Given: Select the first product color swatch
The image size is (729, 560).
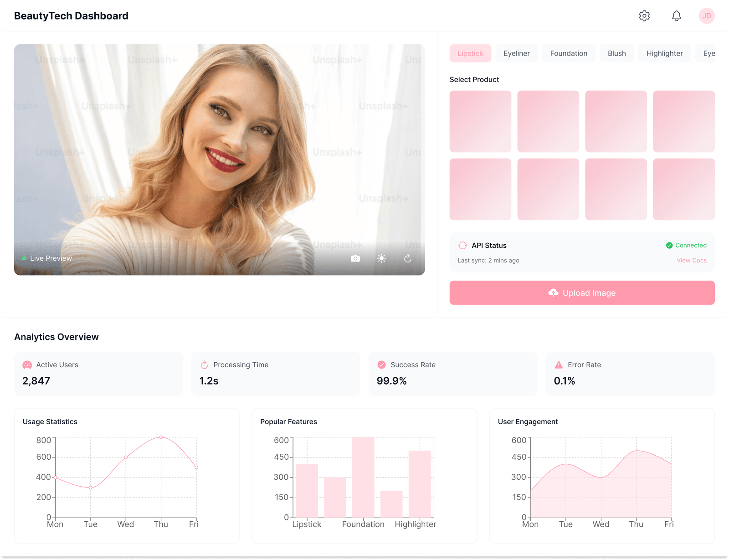Looking at the screenshot, I should click(x=480, y=121).
